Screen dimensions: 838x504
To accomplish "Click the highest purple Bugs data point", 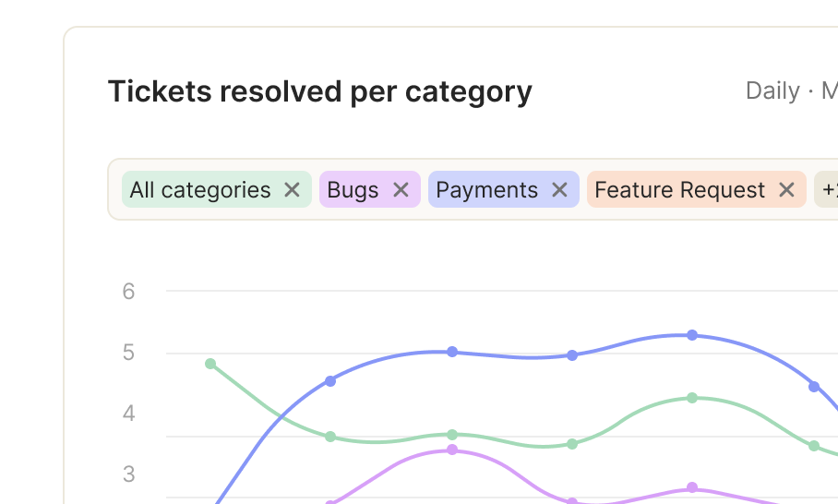I will coord(452,450).
